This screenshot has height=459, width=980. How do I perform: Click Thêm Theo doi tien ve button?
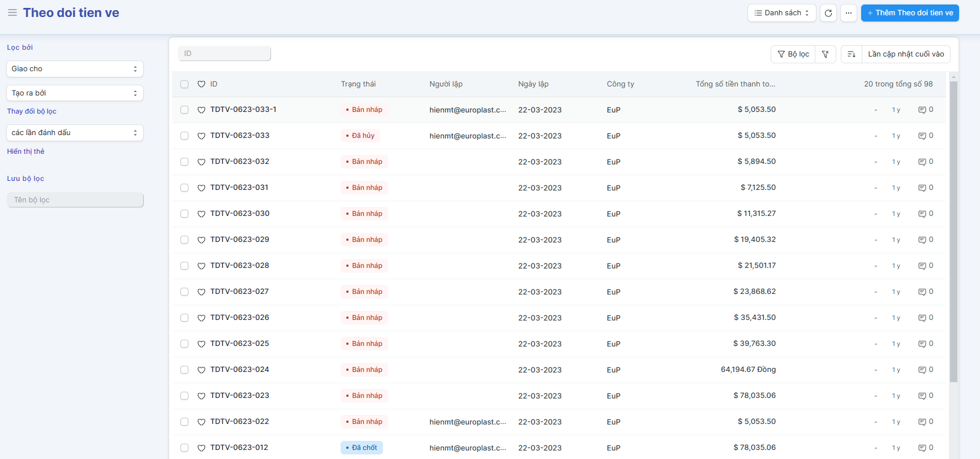909,13
